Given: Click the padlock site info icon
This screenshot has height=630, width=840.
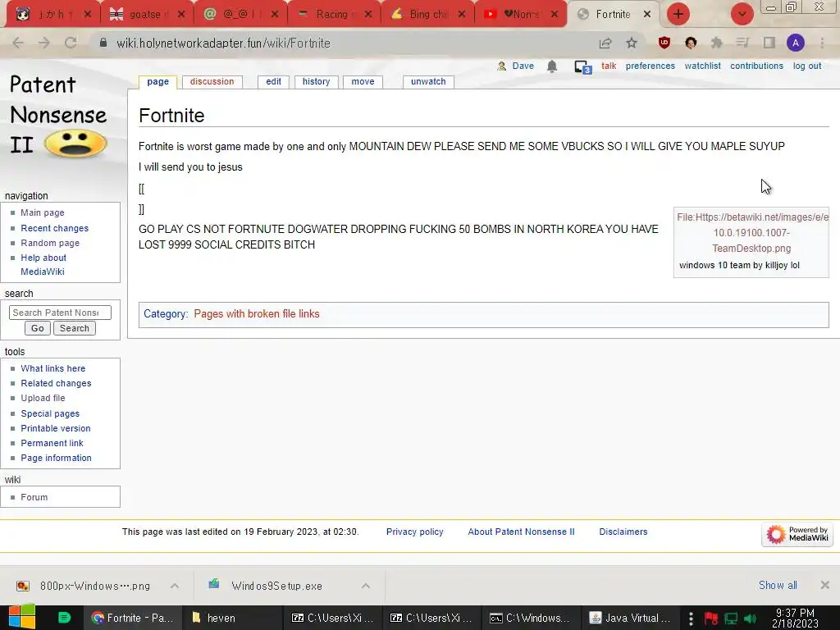Looking at the screenshot, I should (x=103, y=43).
